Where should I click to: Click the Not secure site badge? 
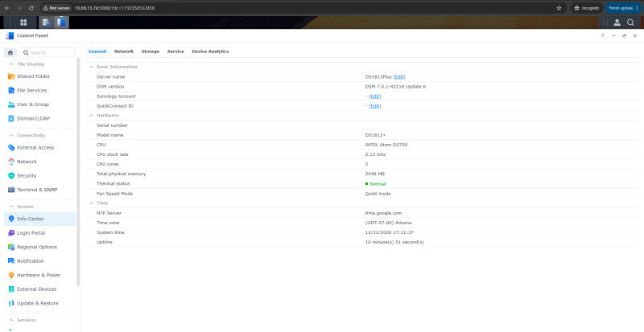pos(57,8)
